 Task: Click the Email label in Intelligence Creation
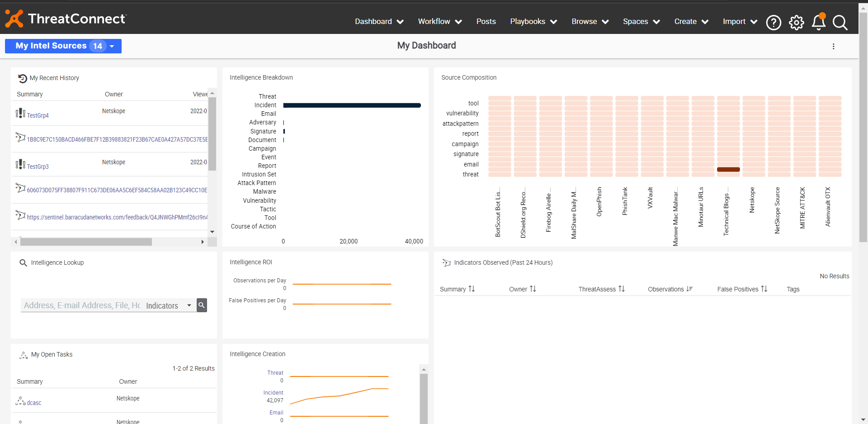[x=277, y=413]
